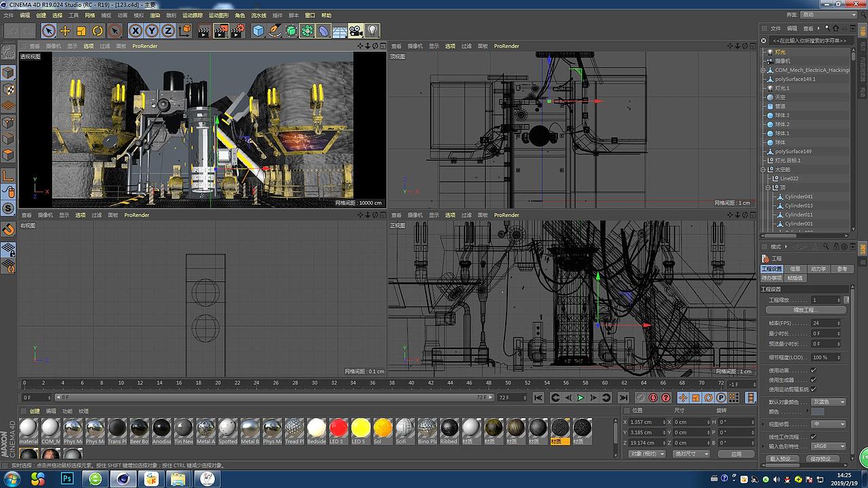Open the 输入色彩特性 sRGB dropdown
Viewport: 868px width, 488px height.
tap(829, 447)
